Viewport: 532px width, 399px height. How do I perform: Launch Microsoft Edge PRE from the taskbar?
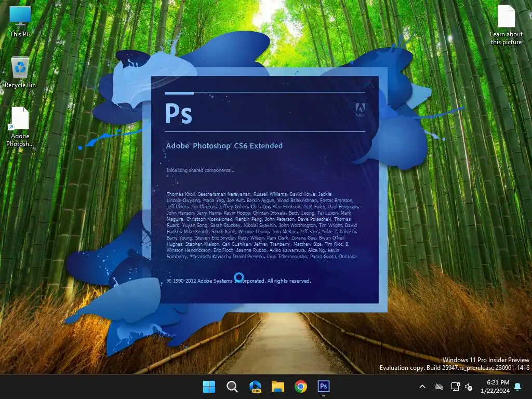click(x=255, y=387)
